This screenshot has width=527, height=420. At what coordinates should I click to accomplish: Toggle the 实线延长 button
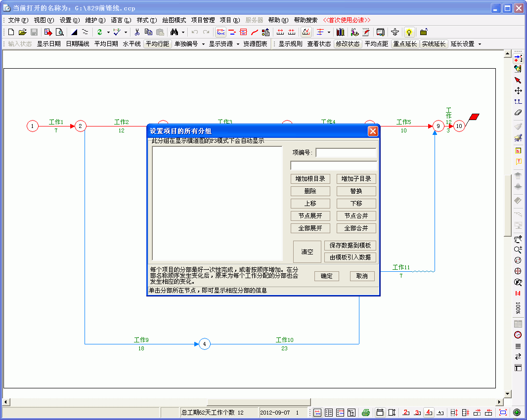(434, 44)
